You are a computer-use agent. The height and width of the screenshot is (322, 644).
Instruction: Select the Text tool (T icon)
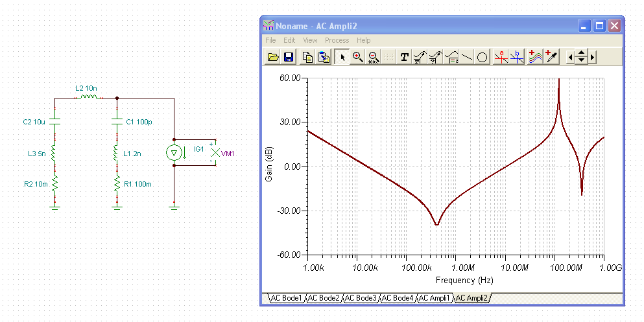(404, 57)
